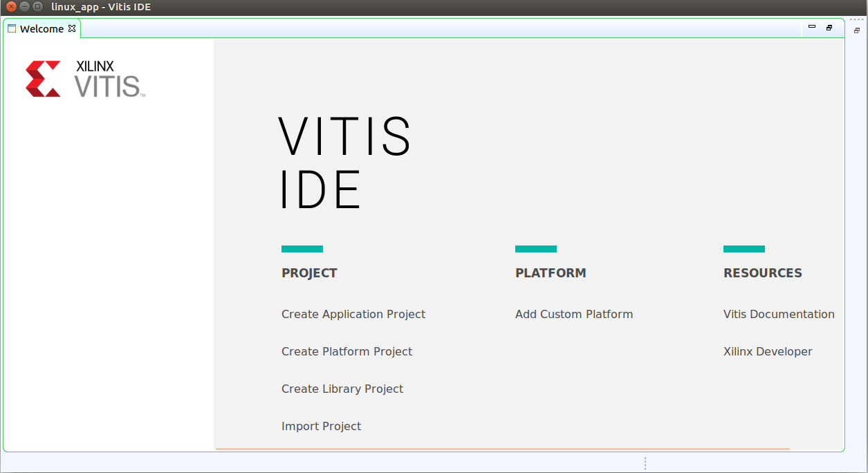Image resolution: width=868 pixels, height=473 pixels.
Task: Click Add Custom Platform
Action: pos(573,314)
